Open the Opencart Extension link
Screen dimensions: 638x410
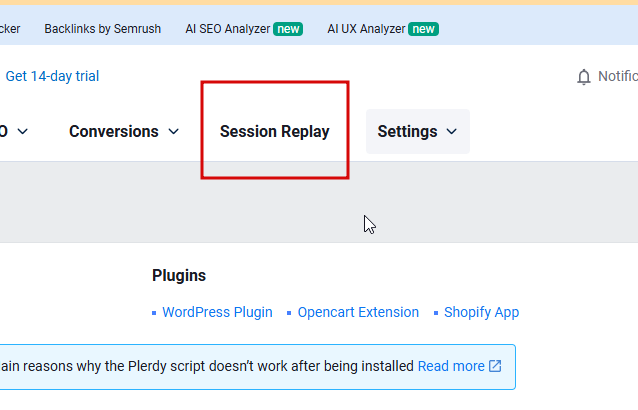click(x=358, y=312)
